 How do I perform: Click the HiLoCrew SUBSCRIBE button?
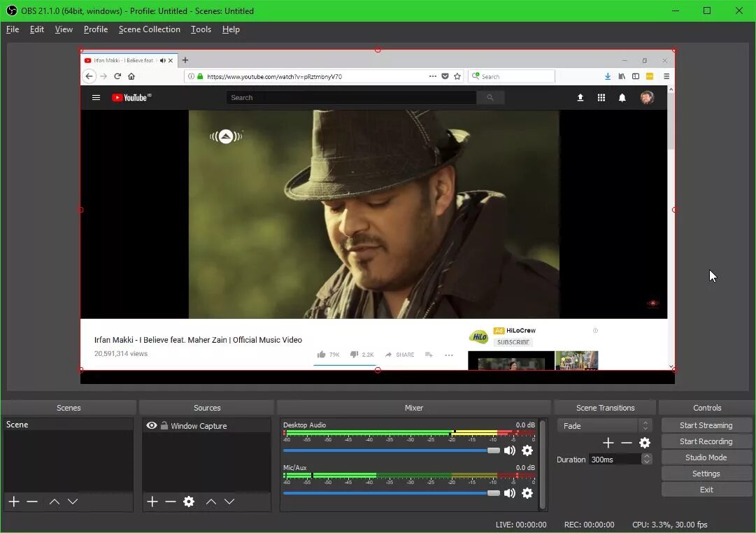tap(513, 342)
